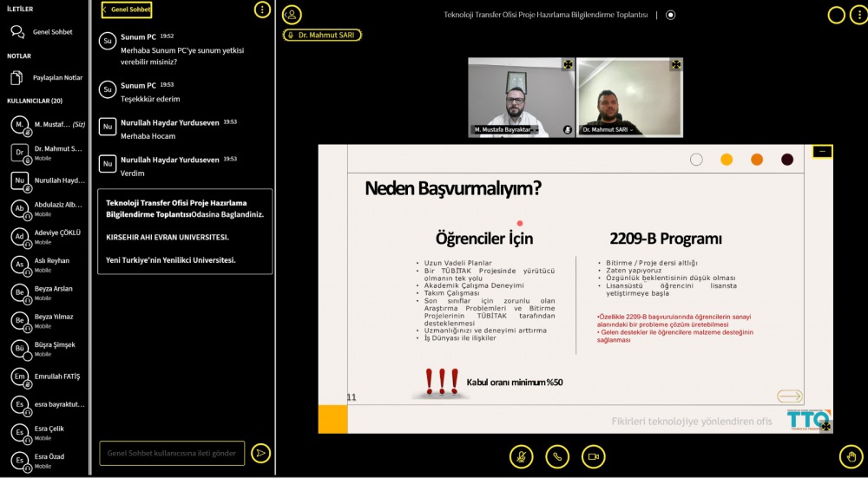Raise hand using the hand icon
This screenshot has width=868, height=478.
click(x=852, y=457)
